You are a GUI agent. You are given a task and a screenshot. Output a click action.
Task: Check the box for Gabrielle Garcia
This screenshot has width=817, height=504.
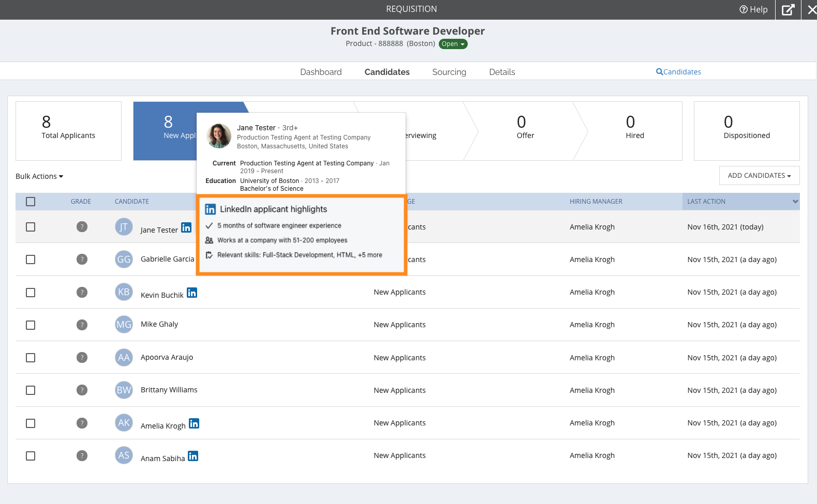click(31, 259)
